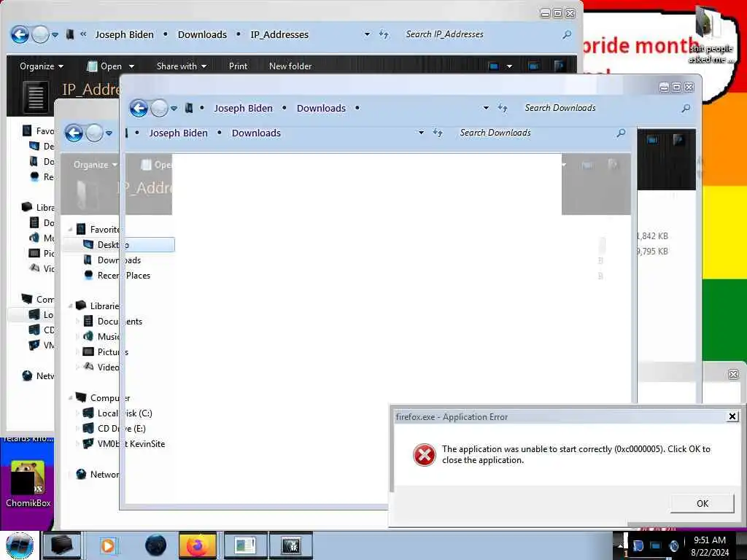Click Forward button in front Downloads window
747x560 pixels.
pos(159,108)
